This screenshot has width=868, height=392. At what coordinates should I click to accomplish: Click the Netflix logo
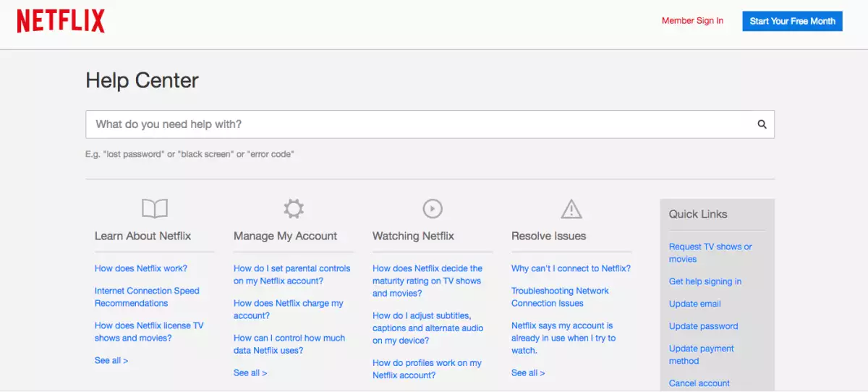[61, 21]
